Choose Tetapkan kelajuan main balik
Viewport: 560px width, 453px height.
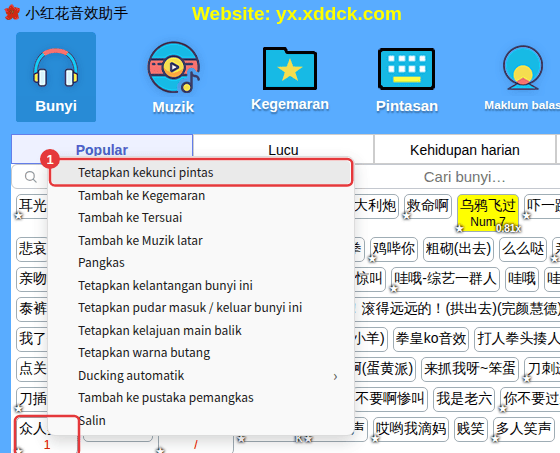[x=160, y=330]
